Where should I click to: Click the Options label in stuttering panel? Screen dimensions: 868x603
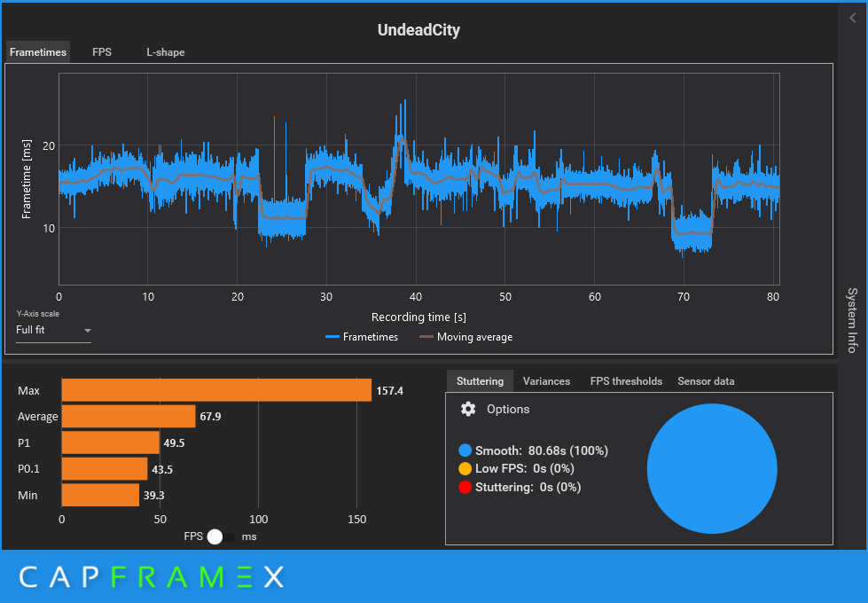(x=508, y=409)
